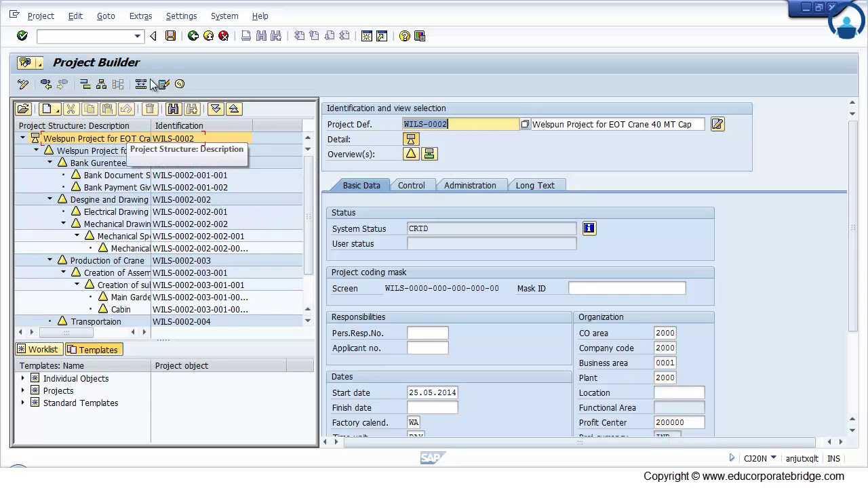This screenshot has height=488, width=868.
Task: Open the Planning Board icon
Action: 140,84
